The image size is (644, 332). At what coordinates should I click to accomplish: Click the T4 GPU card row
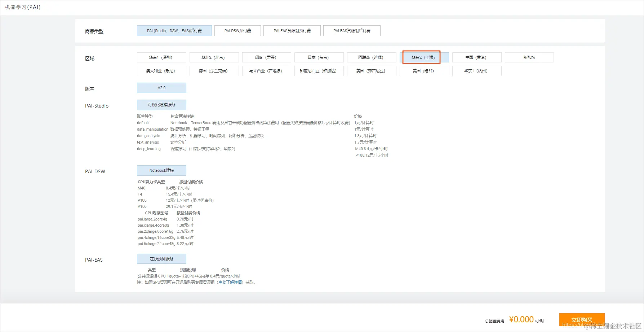coord(165,194)
